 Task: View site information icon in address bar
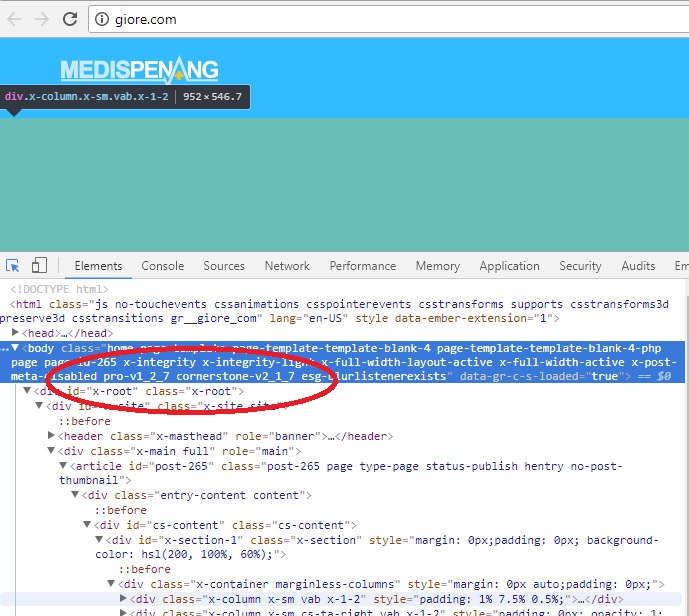tap(102, 19)
